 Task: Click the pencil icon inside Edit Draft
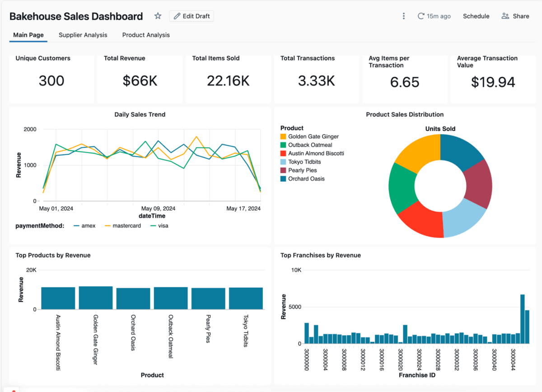tap(178, 16)
